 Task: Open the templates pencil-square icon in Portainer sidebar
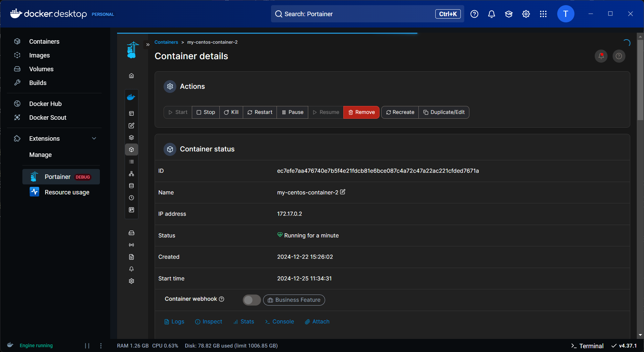[131, 126]
